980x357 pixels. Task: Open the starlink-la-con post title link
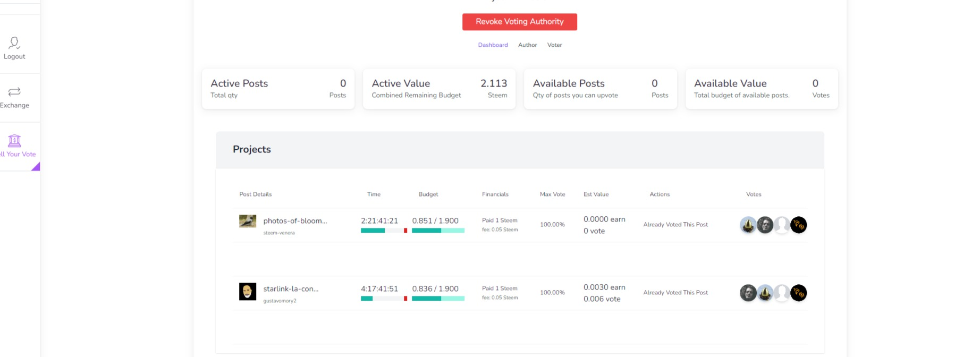291,289
